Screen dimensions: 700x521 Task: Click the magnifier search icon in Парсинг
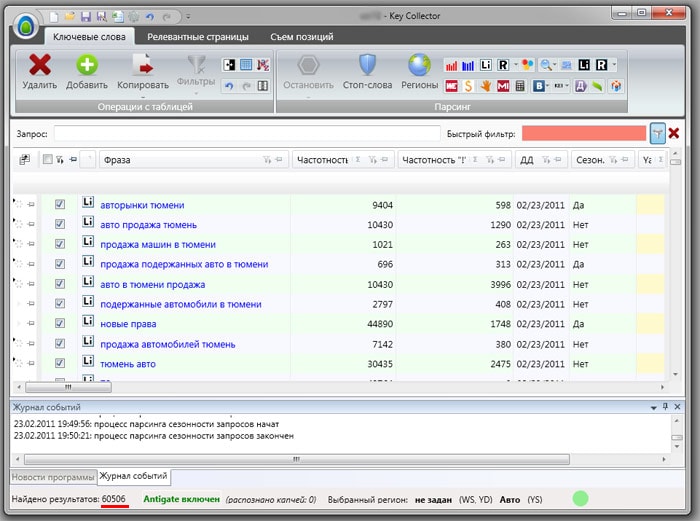tap(546, 65)
